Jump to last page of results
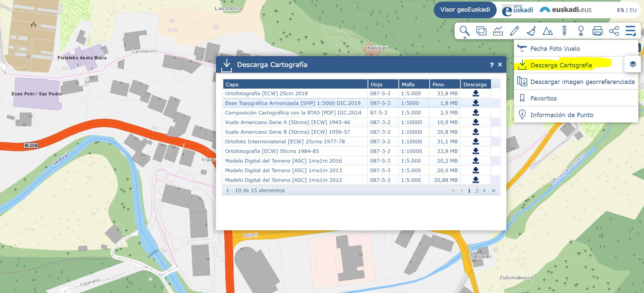Screen dimensions: 644x293 (494, 190)
